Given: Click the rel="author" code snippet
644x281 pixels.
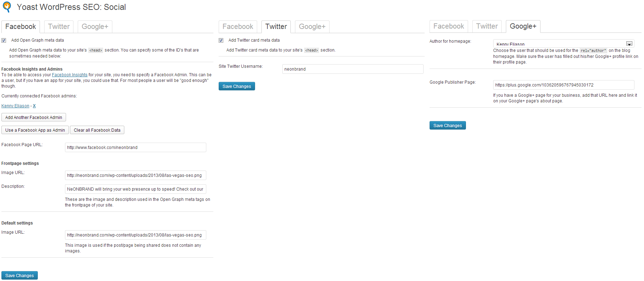Looking at the screenshot, I should point(593,50).
